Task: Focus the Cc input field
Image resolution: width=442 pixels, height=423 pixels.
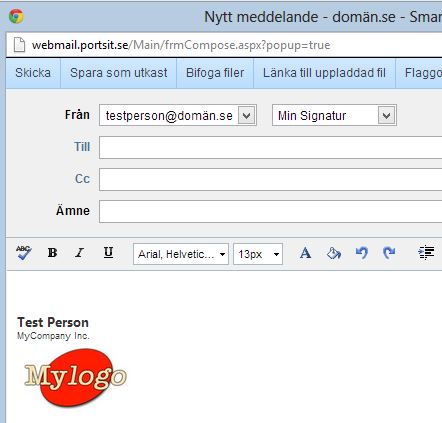Action: tap(271, 179)
